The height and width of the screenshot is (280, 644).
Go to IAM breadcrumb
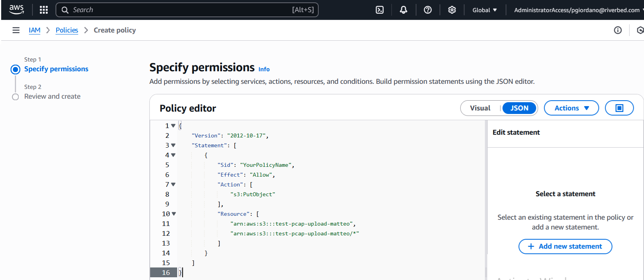coord(34,30)
